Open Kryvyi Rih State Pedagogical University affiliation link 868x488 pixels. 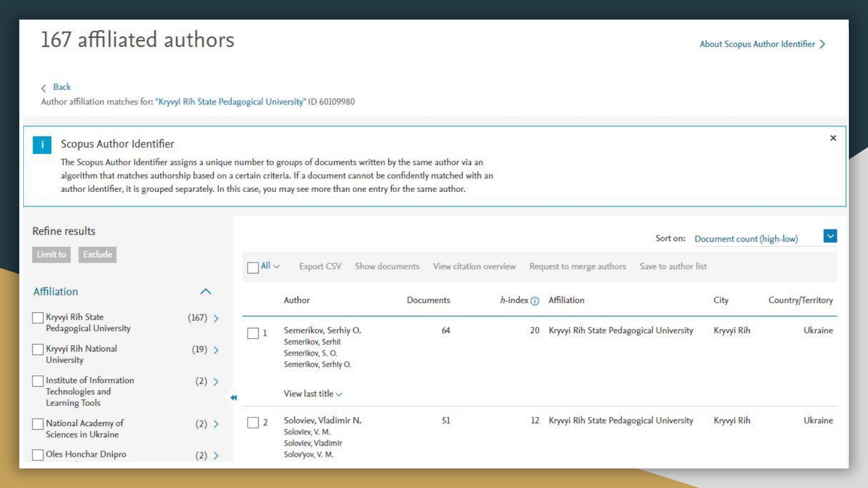231,102
